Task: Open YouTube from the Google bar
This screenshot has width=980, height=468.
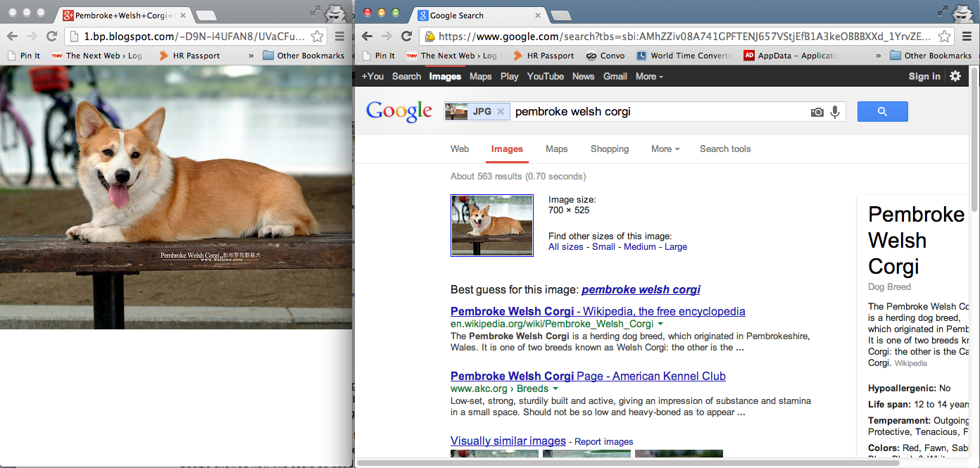Action: 546,76
